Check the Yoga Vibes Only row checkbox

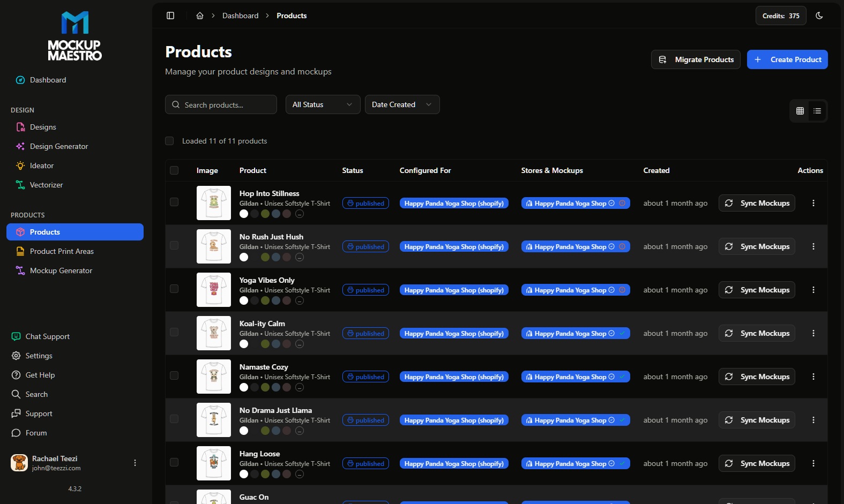174,289
